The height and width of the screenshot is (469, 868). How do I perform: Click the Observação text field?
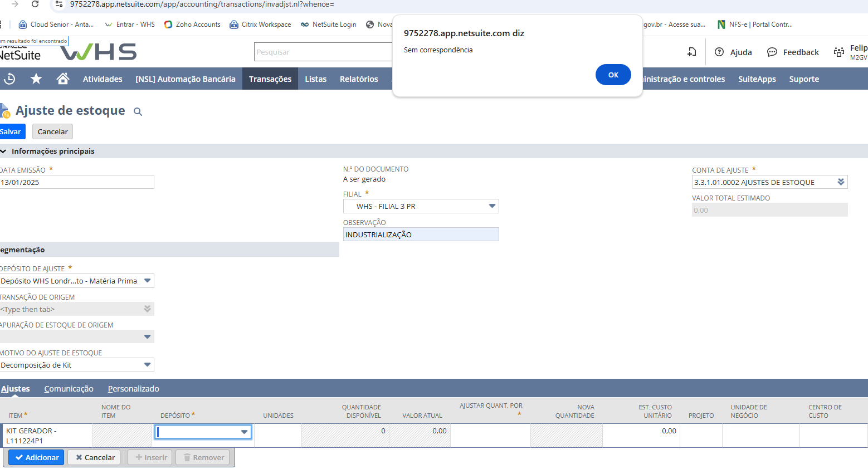[421, 234]
